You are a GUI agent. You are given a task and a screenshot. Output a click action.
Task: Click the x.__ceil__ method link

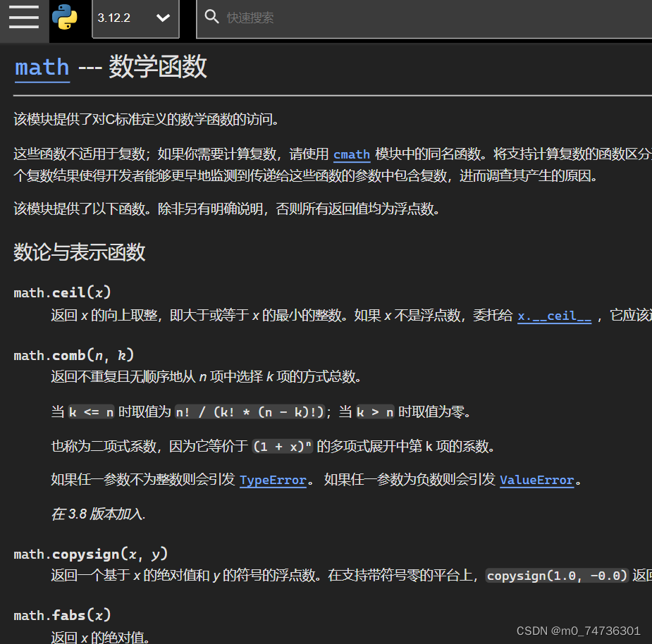click(554, 316)
